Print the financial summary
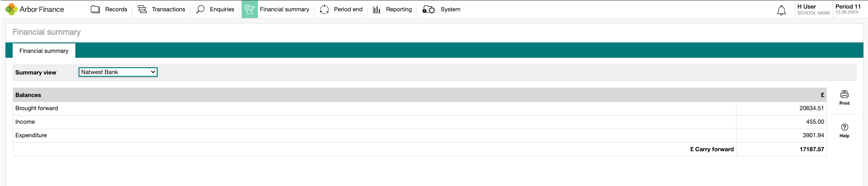 [x=845, y=98]
